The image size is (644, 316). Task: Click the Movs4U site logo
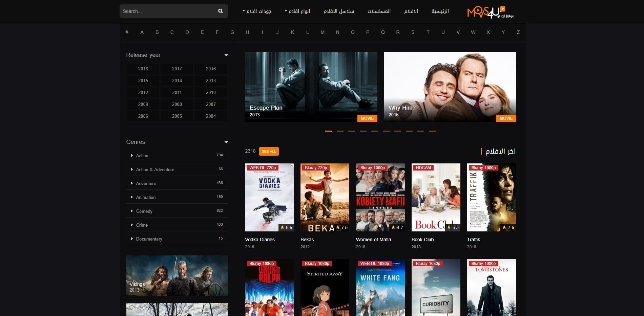[x=491, y=12]
